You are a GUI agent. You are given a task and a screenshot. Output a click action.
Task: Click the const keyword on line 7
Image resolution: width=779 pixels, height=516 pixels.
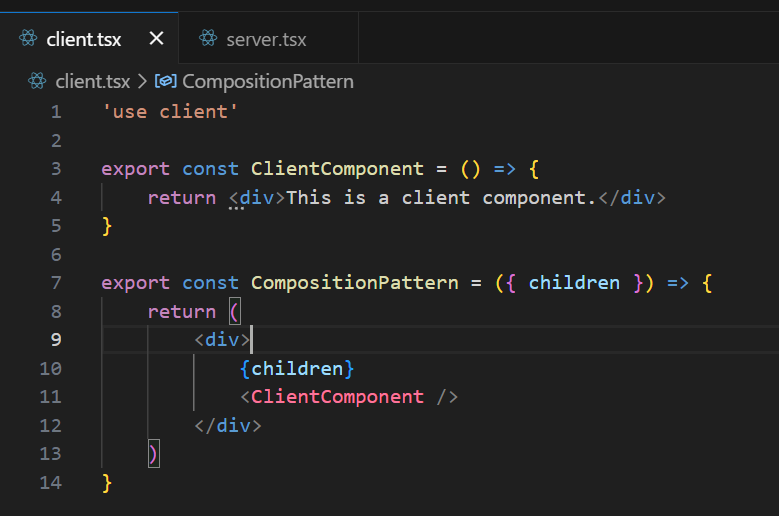coord(210,283)
